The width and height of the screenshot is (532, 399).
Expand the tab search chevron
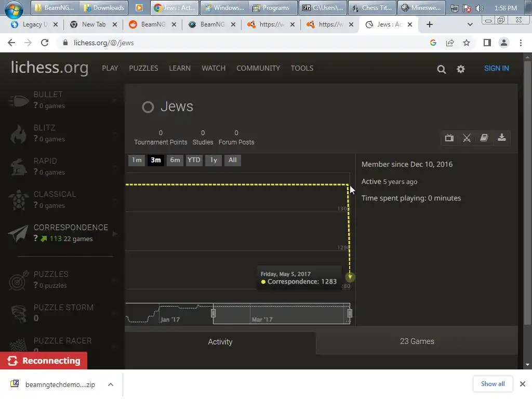(470, 24)
